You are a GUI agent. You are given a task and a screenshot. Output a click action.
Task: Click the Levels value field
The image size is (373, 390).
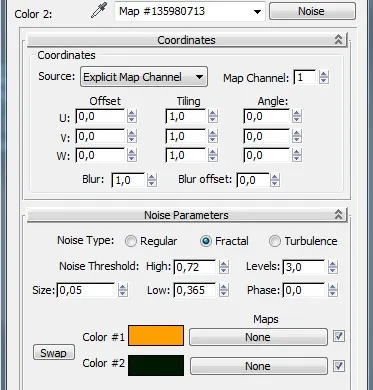coord(303,267)
